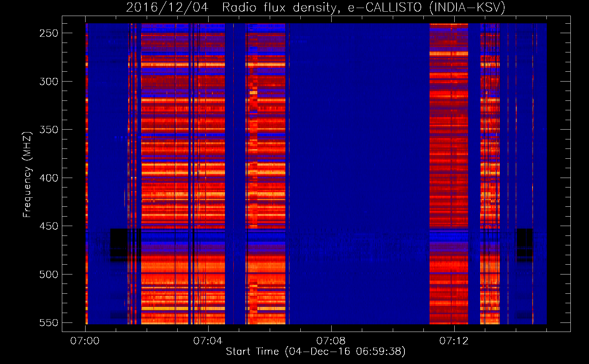This screenshot has height=364, width=589.
Task: Click the 250 frequency tick label
Action: pos(49,33)
